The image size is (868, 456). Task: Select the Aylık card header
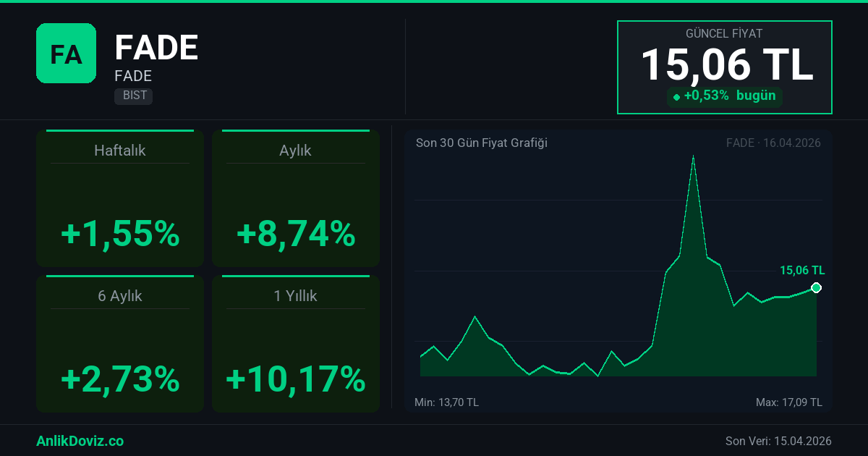[x=295, y=151]
